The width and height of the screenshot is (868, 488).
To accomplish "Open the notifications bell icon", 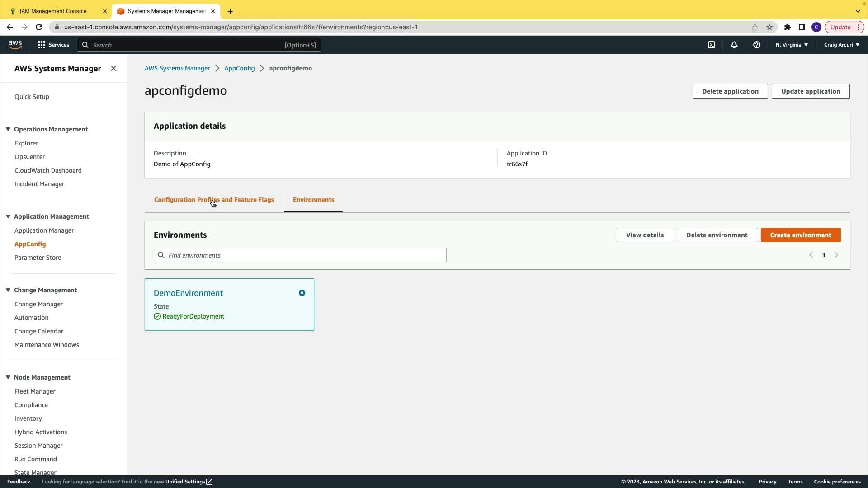I will [734, 45].
